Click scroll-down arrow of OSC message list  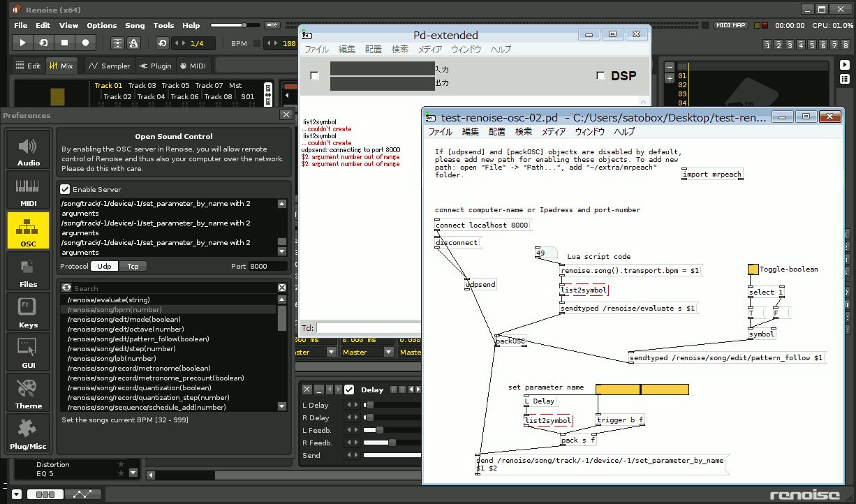(x=282, y=406)
